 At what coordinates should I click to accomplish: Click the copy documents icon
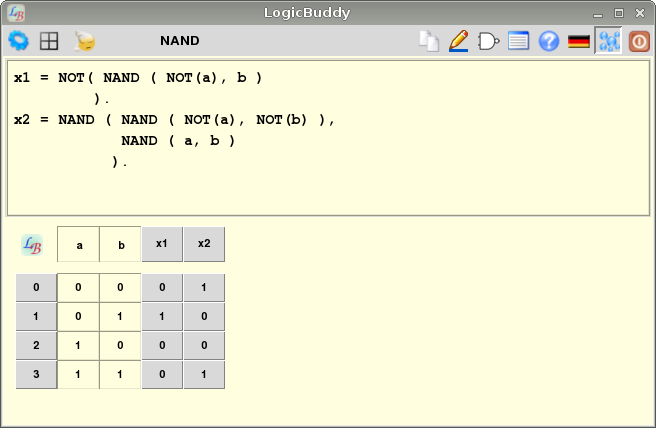429,41
